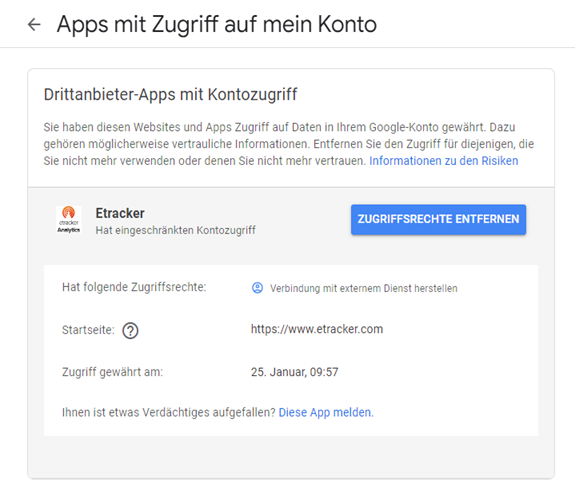The height and width of the screenshot is (488, 575).
Task: Open the Startseite help question mark icon
Action: (130, 330)
